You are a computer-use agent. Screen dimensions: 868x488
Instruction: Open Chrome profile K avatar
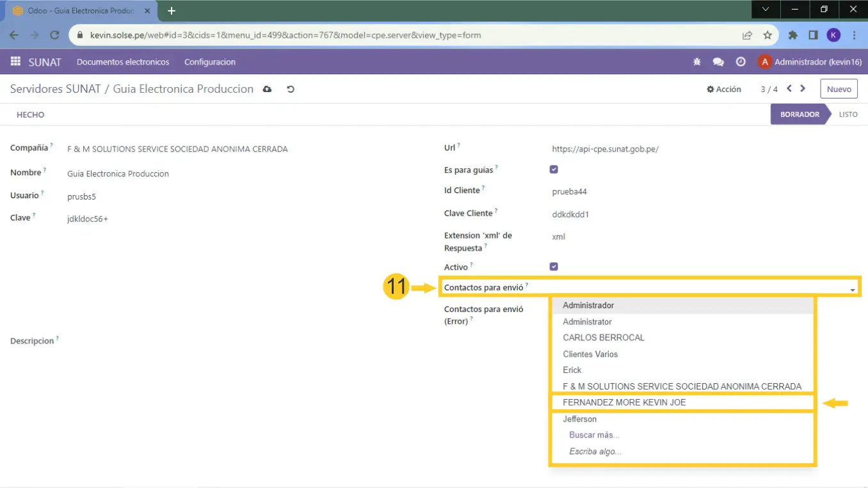(x=833, y=35)
